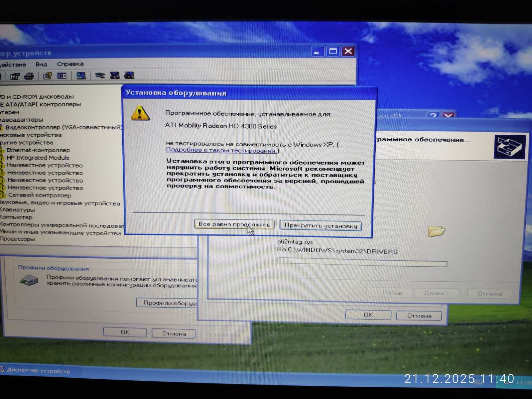Select Мыши и иные указывающие устройства
Viewport: 532px width, 399px height.
pyautogui.click(x=61, y=233)
